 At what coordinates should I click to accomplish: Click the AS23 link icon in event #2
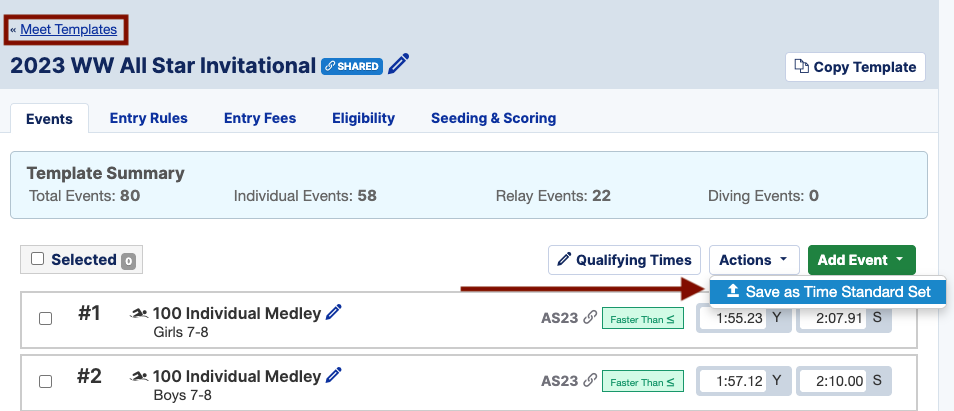pos(589,381)
